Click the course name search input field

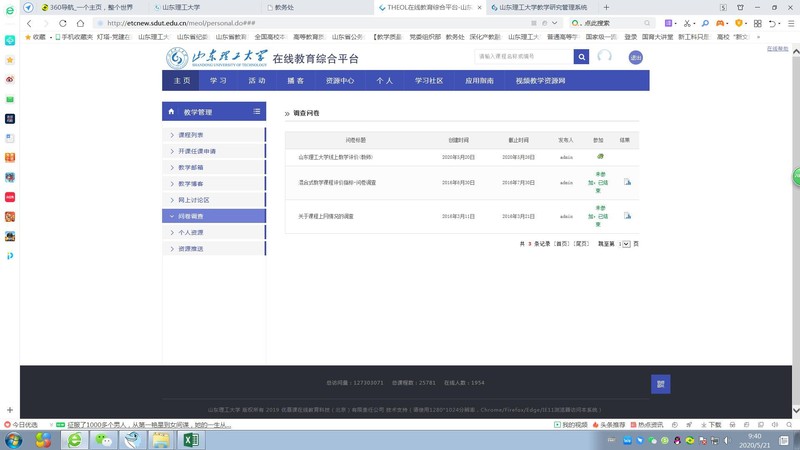(x=524, y=57)
